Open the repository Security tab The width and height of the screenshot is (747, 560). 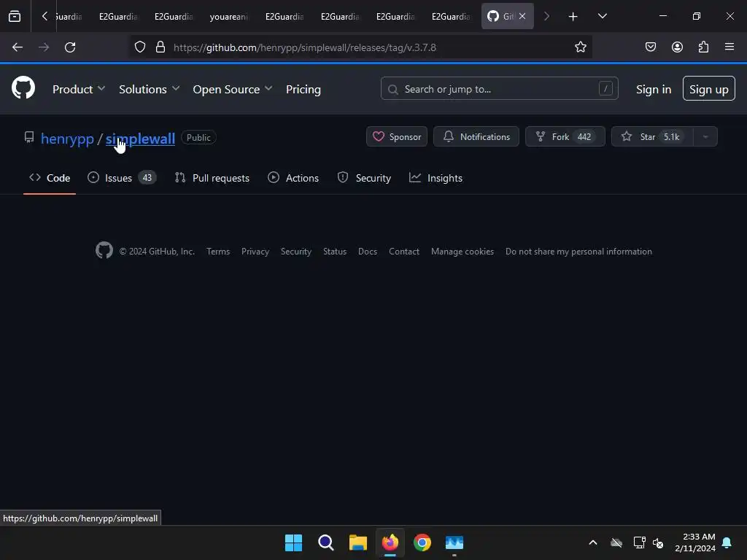tap(365, 178)
